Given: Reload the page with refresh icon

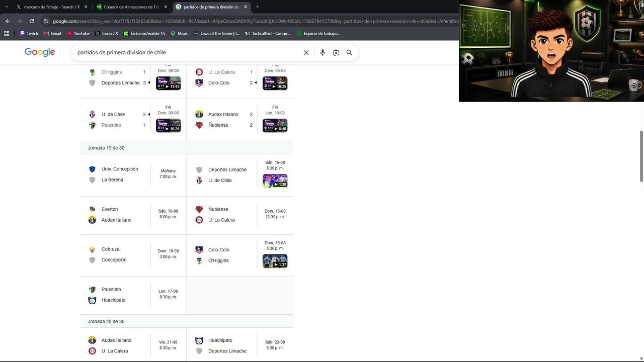Looking at the screenshot, I should coord(32,21).
